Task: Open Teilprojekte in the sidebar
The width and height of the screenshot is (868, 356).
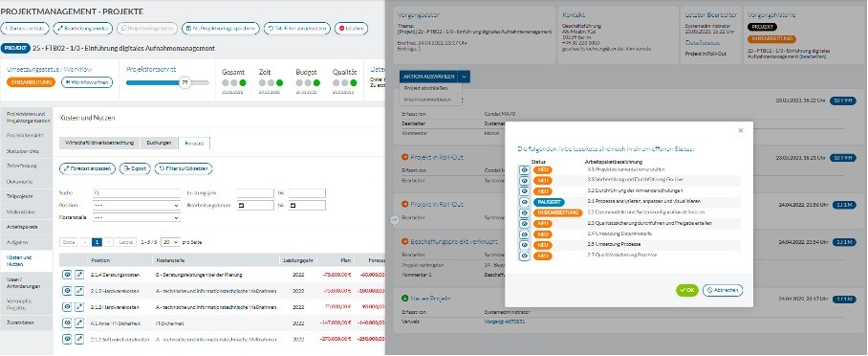Action: tap(26, 196)
